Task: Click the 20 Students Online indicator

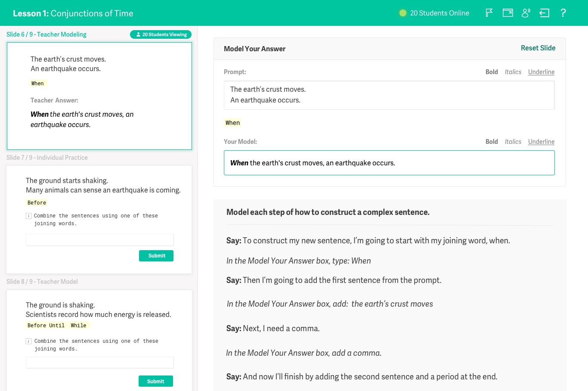Action: click(x=434, y=13)
